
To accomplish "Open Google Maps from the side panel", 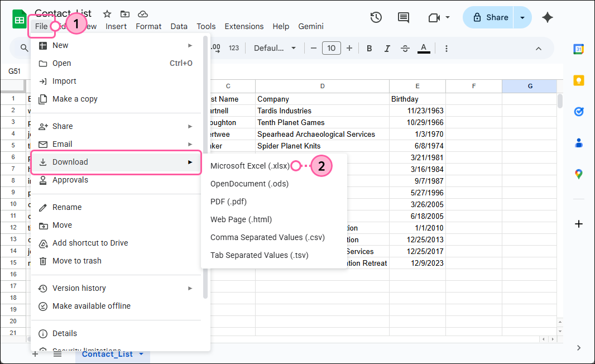I will [x=579, y=174].
